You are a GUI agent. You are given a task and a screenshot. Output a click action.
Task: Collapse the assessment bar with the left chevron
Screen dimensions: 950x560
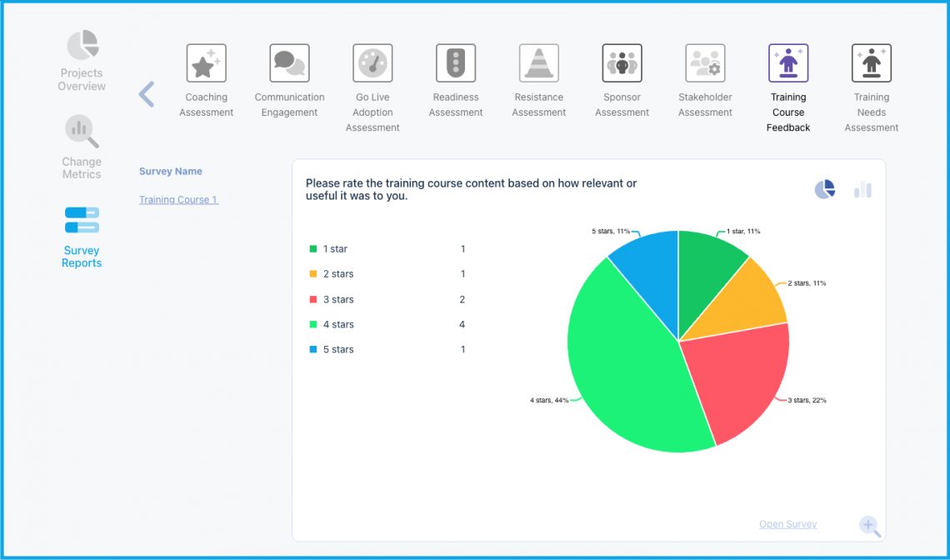coord(147,94)
